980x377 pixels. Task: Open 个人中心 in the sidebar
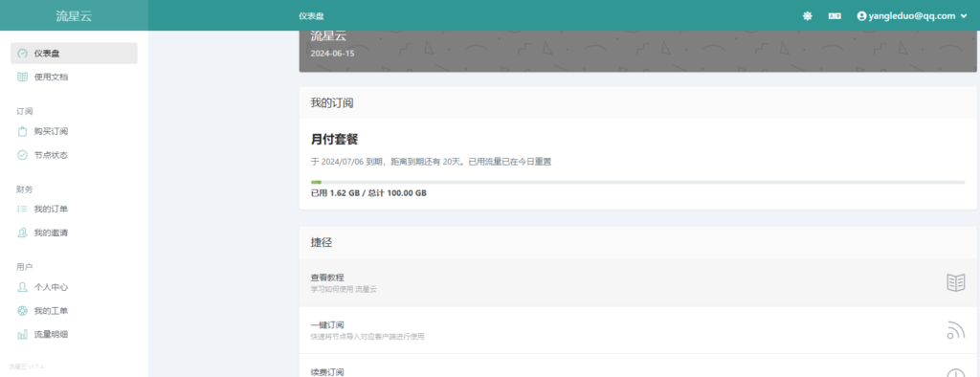coord(74,287)
